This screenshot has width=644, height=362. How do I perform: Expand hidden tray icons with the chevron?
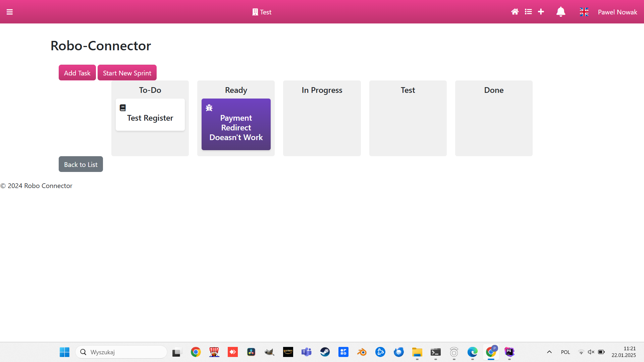(549, 352)
